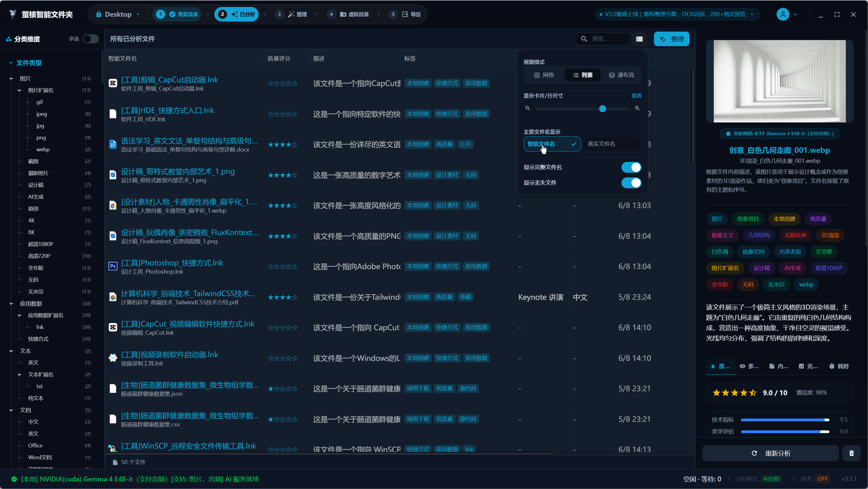Click the icon of CapCut_视频编辑软件快捷方式.lnk
Viewport: 868px width, 489px height.
(x=113, y=327)
